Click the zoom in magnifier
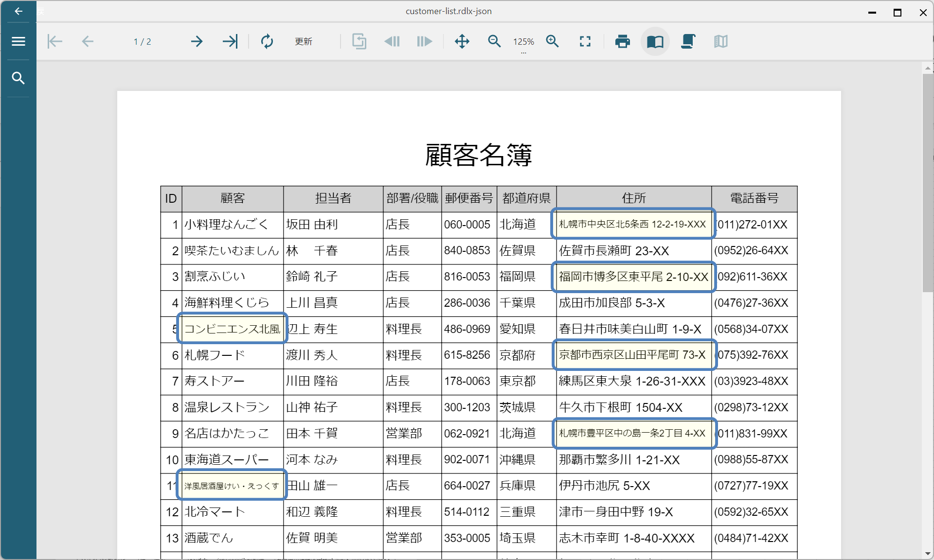Screen dimensions: 934x560 (553, 41)
